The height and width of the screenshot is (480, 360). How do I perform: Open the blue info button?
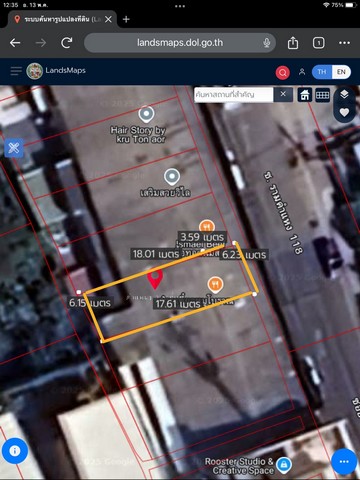15,451
